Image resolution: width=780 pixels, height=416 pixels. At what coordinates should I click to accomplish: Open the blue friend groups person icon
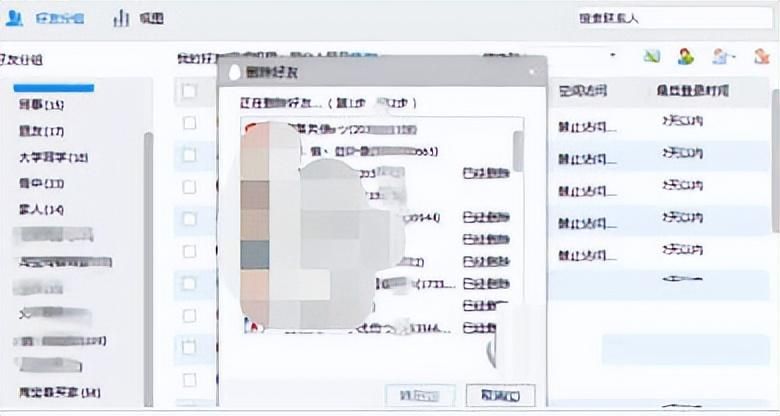coord(14,19)
